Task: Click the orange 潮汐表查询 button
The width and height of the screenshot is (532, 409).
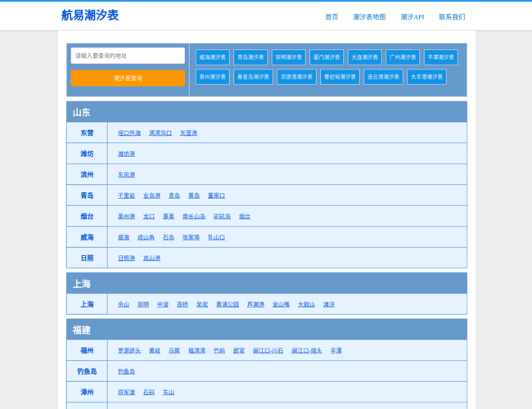Action: coord(128,79)
